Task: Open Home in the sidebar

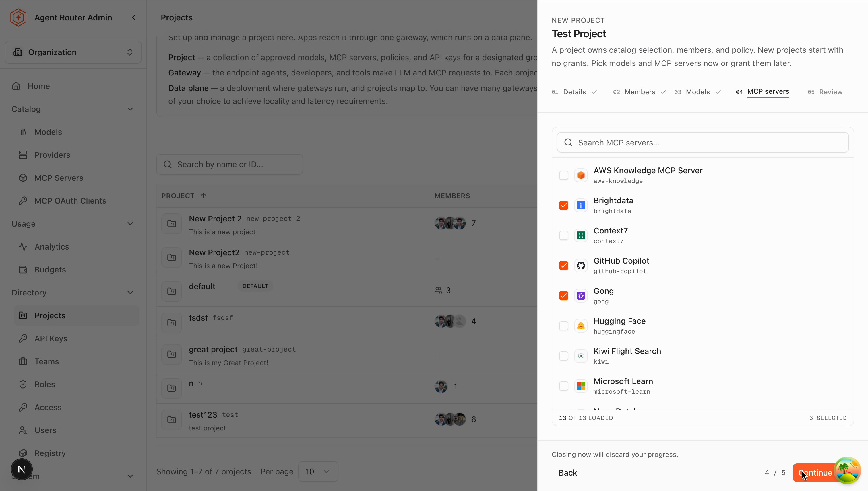Action: coord(39,86)
